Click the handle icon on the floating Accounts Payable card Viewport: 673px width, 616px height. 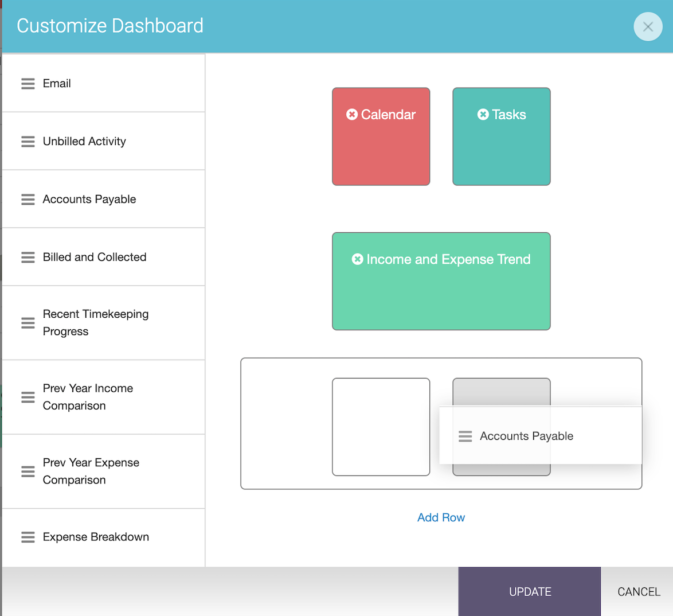pos(465,436)
